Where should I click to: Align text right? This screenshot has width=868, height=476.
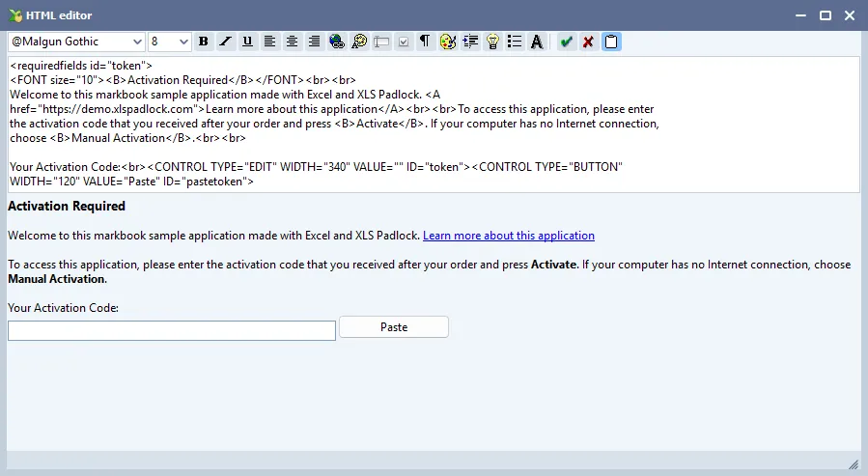[314, 42]
